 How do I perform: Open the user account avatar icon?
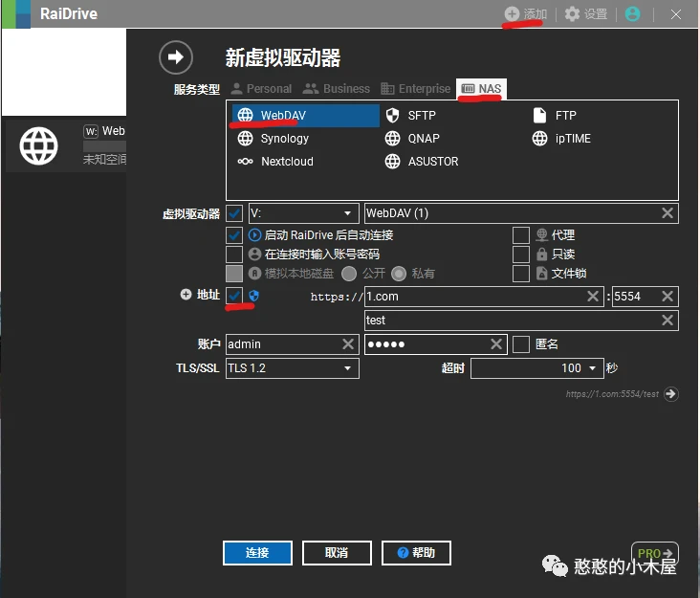tap(632, 13)
